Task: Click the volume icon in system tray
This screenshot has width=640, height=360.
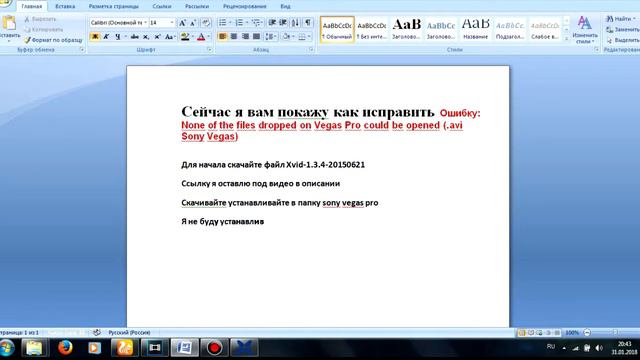Action: [599, 348]
